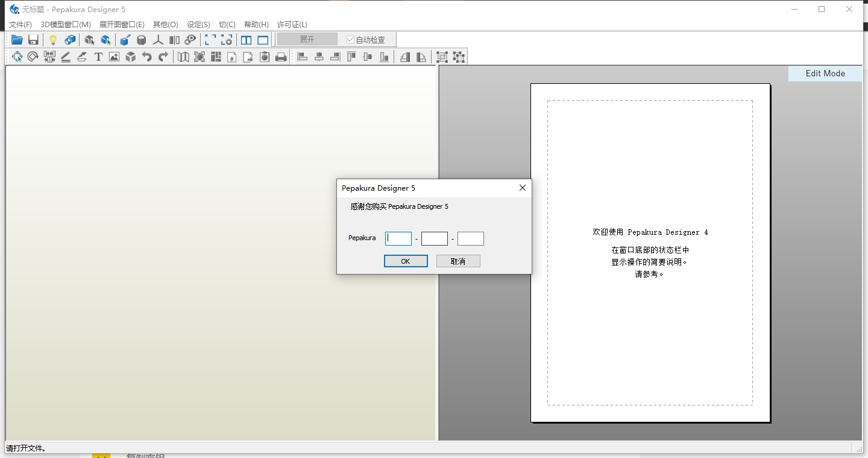
Task: Click the brackets with gear icon
Action: point(227,40)
